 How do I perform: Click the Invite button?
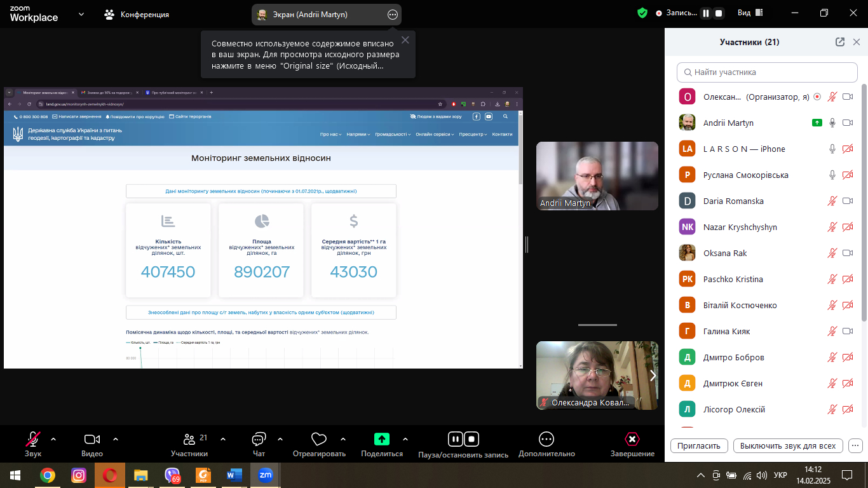coord(699,445)
